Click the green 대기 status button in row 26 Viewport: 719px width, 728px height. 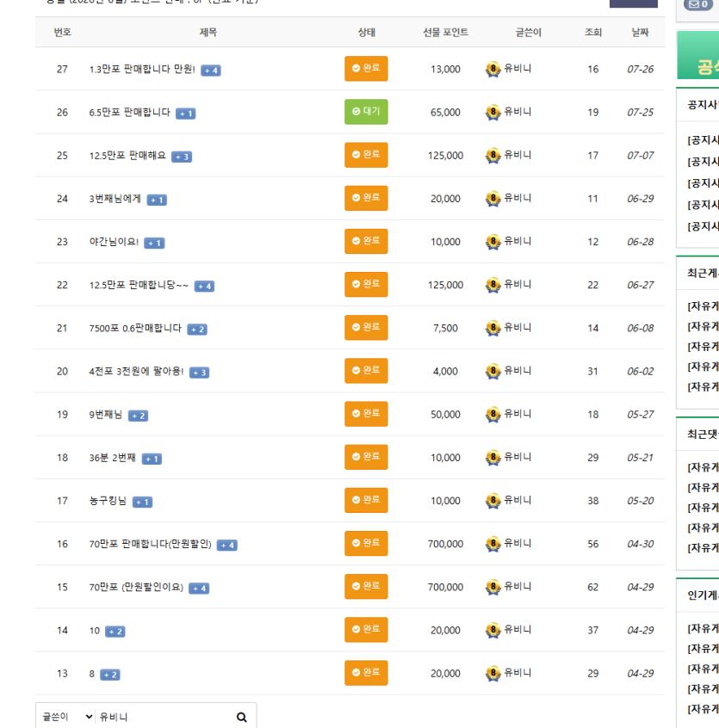366,112
